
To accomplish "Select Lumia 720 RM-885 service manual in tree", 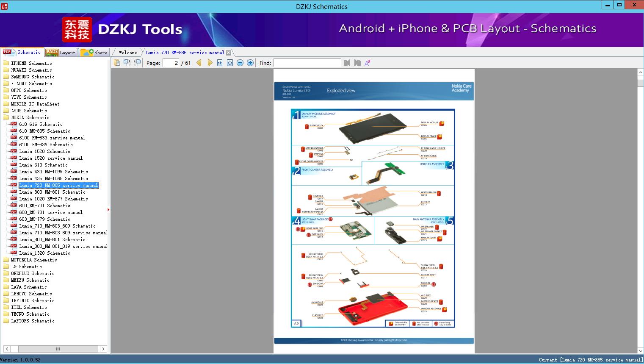I will [59, 185].
